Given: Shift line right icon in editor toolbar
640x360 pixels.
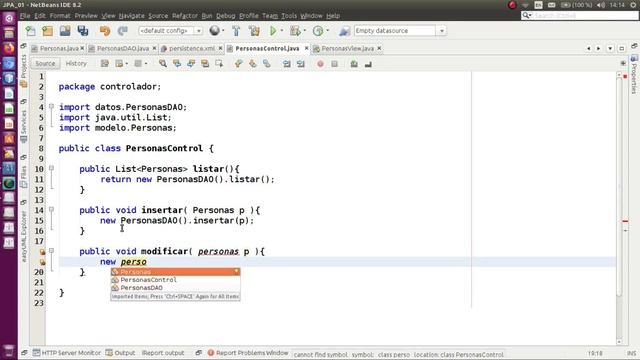Looking at the screenshot, I should click(301, 64).
